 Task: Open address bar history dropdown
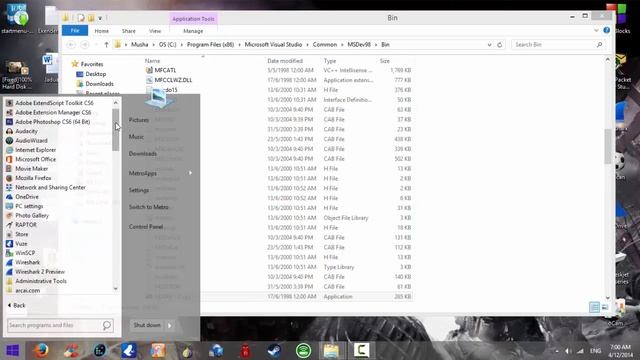489,44
